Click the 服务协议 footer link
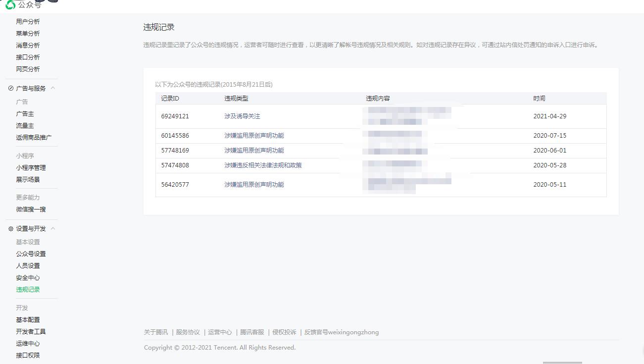The height and width of the screenshot is (364, 644). click(188, 332)
